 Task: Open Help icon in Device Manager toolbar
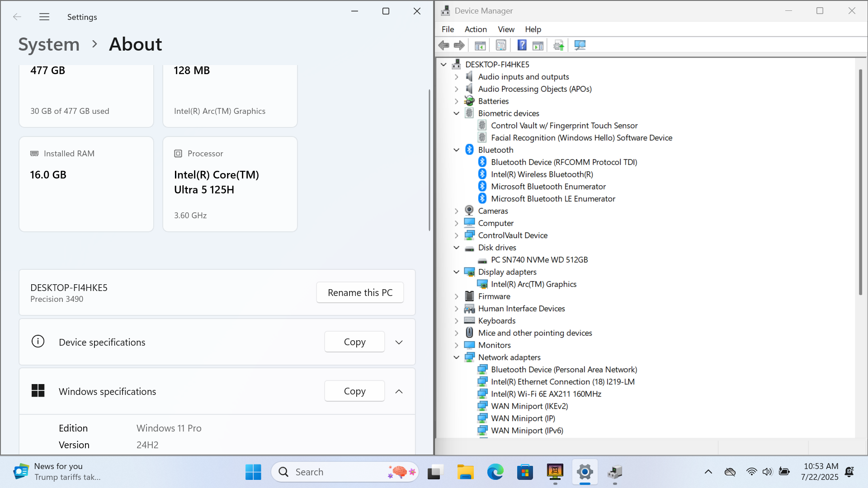coord(522,45)
